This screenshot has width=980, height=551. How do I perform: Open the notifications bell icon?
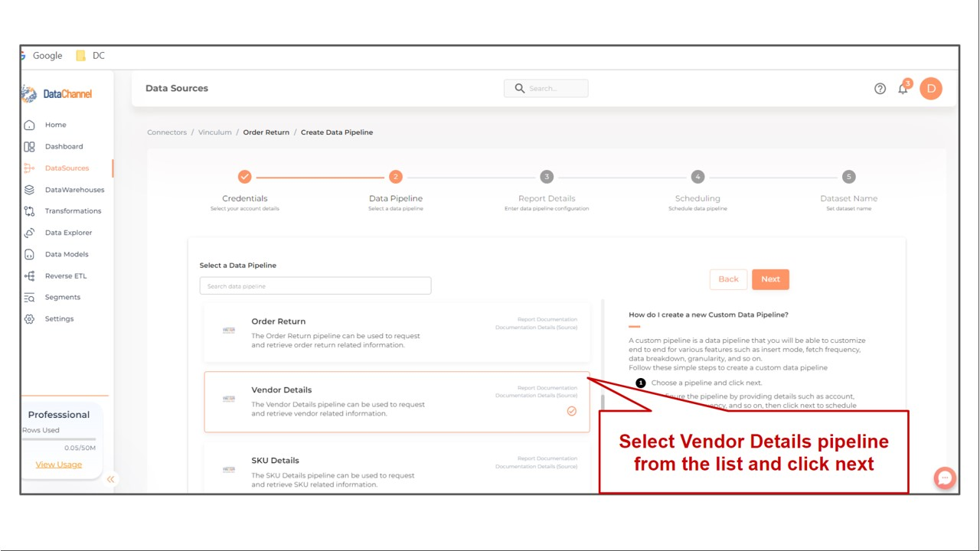(x=903, y=89)
